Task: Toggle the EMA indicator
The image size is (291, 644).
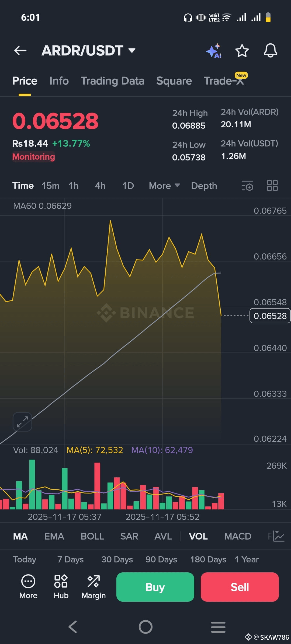Action: [x=54, y=536]
